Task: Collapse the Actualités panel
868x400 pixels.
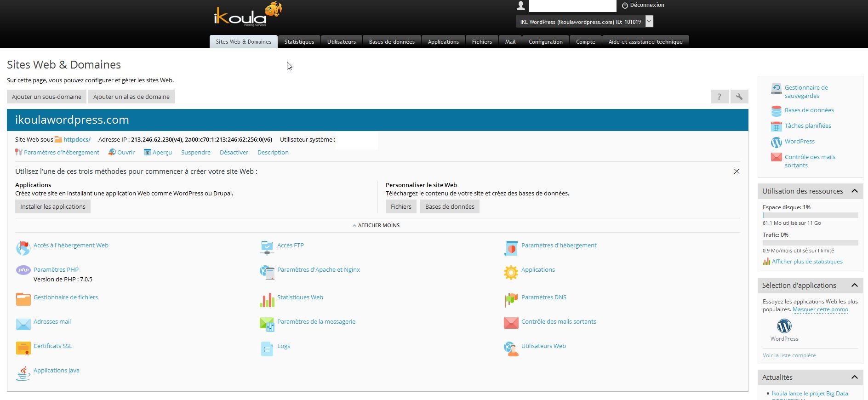Action: tap(854, 377)
